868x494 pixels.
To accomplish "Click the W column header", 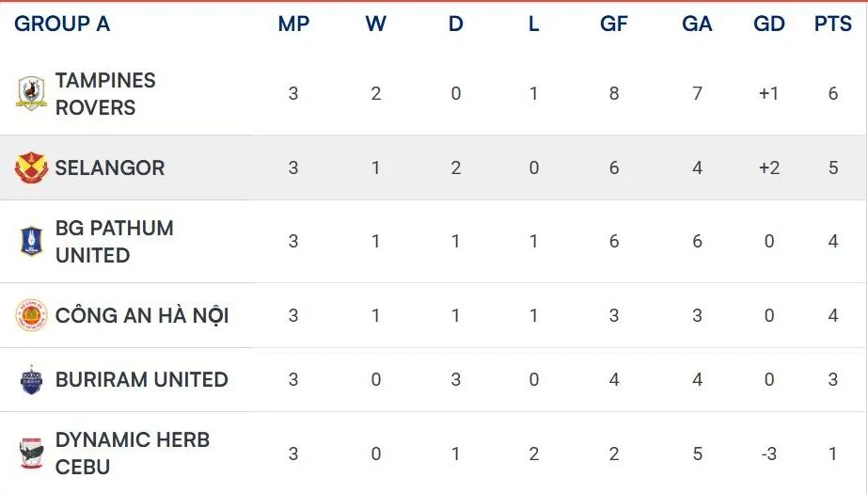I will click(375, 24).
